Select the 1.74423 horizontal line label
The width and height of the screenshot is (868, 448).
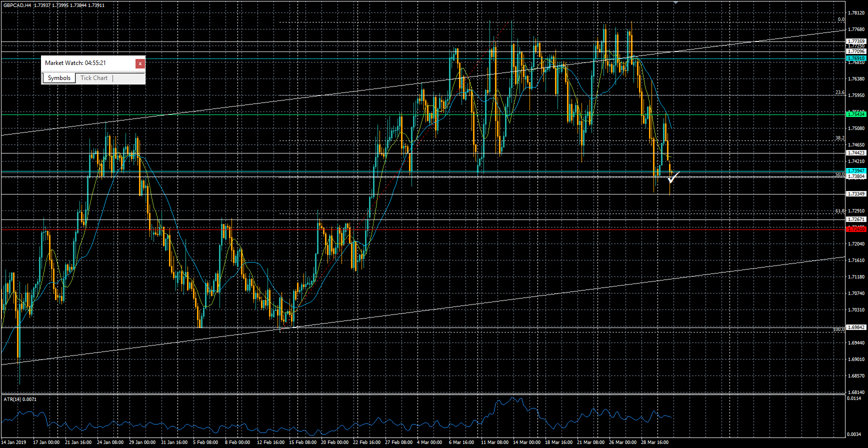(x=856, y=153)
